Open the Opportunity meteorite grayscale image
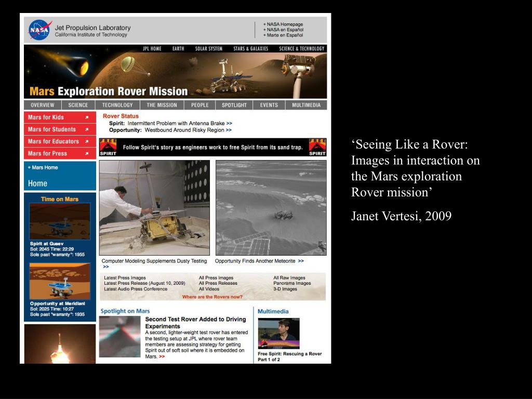 click(x=271, y=208)
